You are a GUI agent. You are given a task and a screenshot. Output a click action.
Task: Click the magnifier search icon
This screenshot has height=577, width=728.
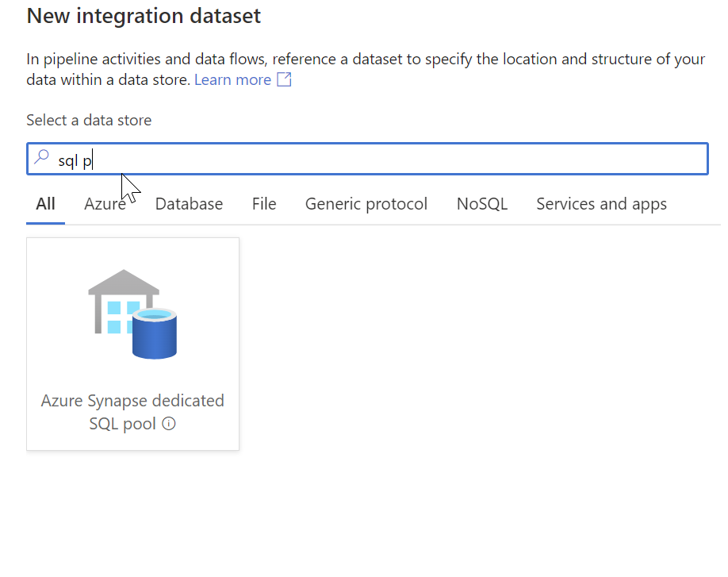42,157
